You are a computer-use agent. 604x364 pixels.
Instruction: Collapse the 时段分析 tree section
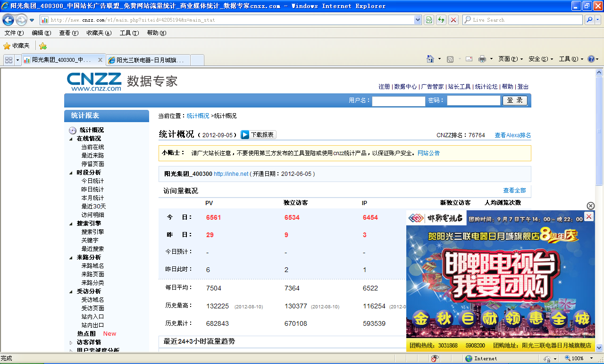[x=71, y=173]
